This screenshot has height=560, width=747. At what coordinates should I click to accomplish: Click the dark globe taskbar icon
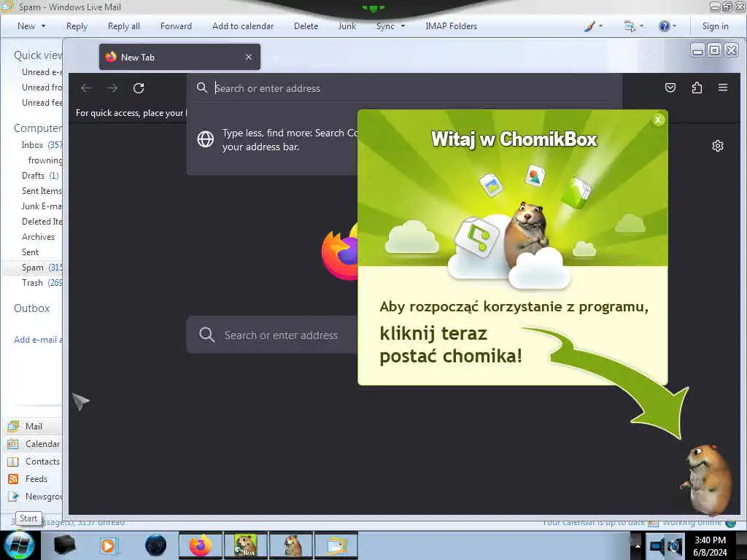coord(156,545)
